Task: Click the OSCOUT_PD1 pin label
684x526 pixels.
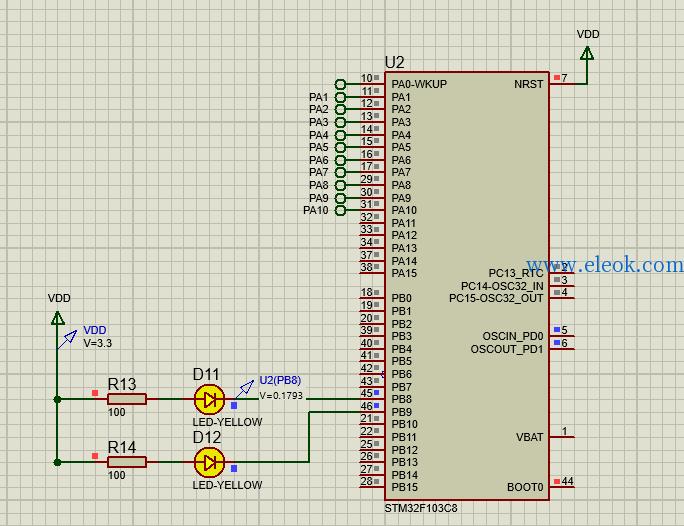Action: click(x=507, y=349)
